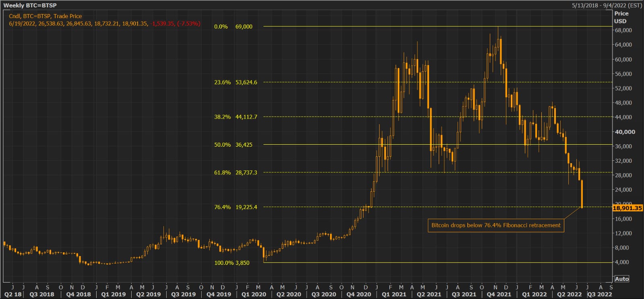This screenshot has width=644, height=299.
Task: Select 48,000 on the price axis
Action: point(623,103)
